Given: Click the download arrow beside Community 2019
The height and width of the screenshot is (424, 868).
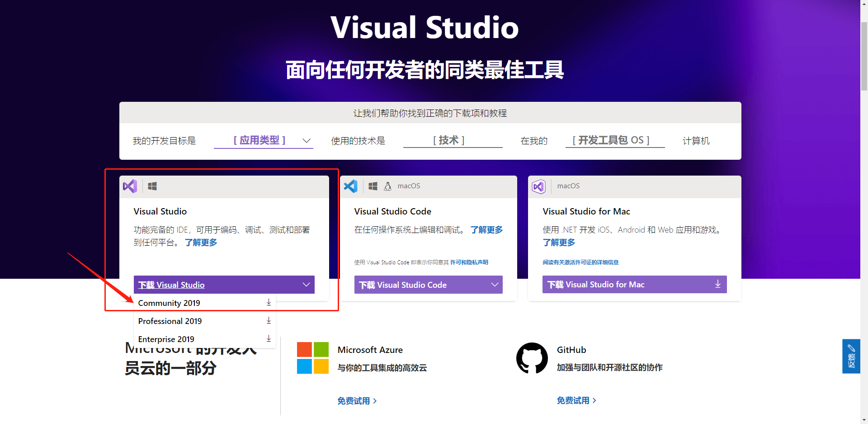Looking at the screenshot, I should (269, 302).
